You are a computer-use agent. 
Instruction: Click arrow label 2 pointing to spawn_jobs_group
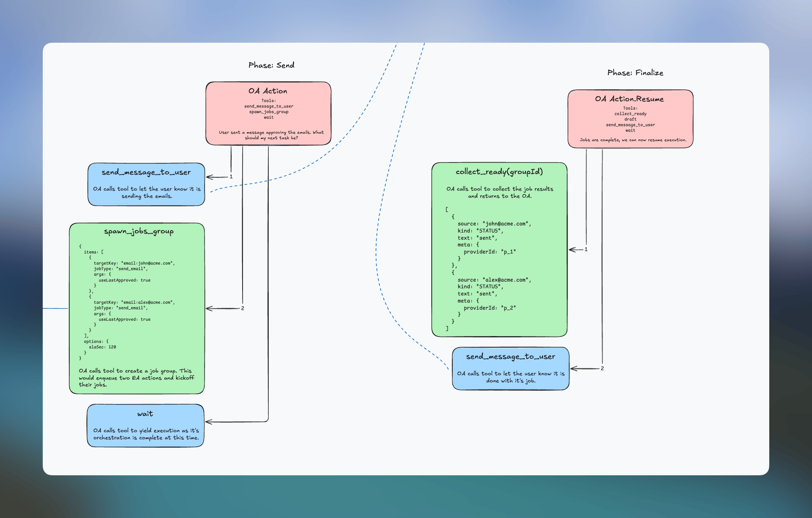tap(243, 308)
